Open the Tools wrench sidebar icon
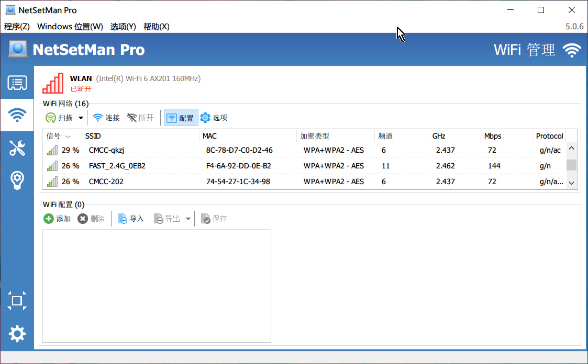Viewport: 588px width, 364px height. coord(17,148)
